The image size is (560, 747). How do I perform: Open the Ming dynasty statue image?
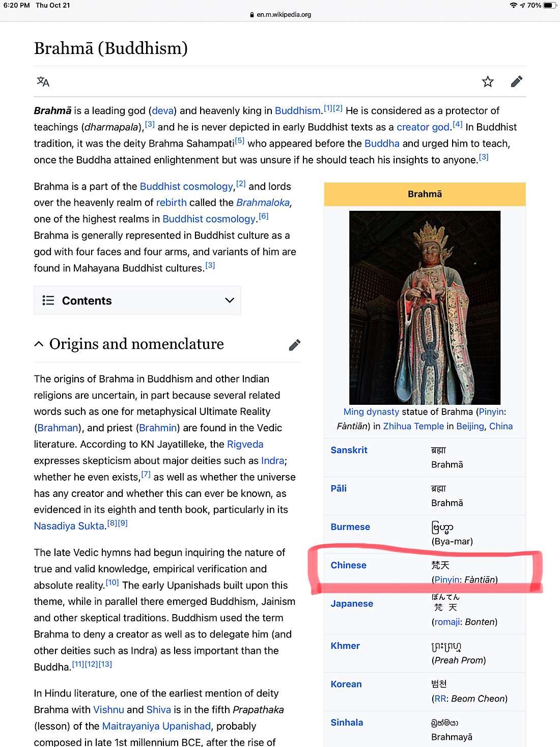[x=425, y=308]
